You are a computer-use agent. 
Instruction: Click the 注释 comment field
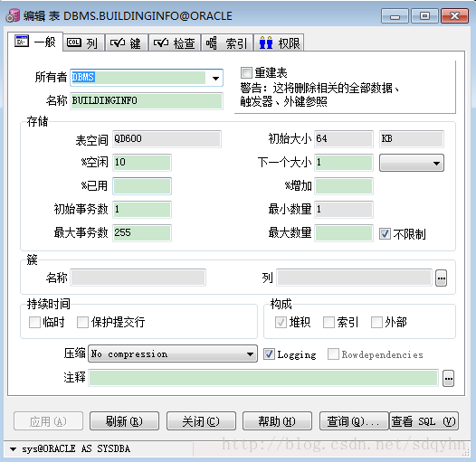point(263,378)
